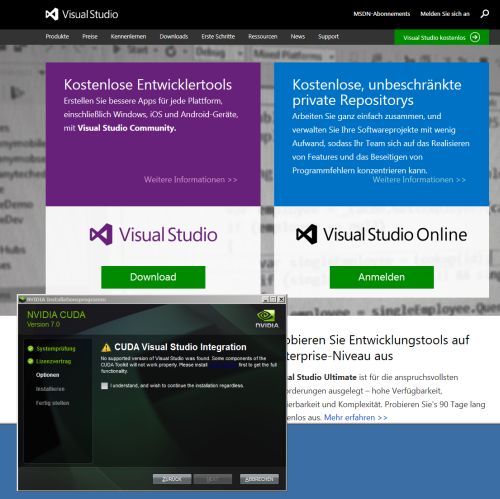Click the green Lizenzvertrag check icon
Image resolution: width=500 pixels, height=499 pixels.
click(x=30, y=361)
